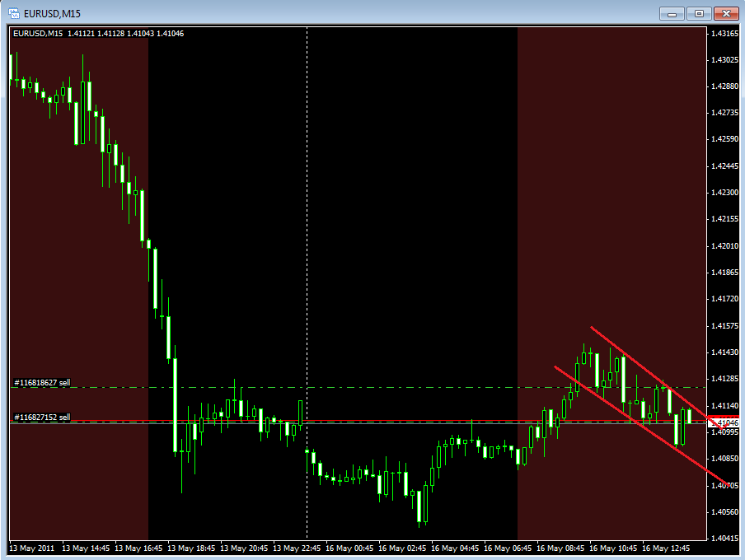Click the 1.42300 price scale label

pyautogui.click(x=725, y=193)
